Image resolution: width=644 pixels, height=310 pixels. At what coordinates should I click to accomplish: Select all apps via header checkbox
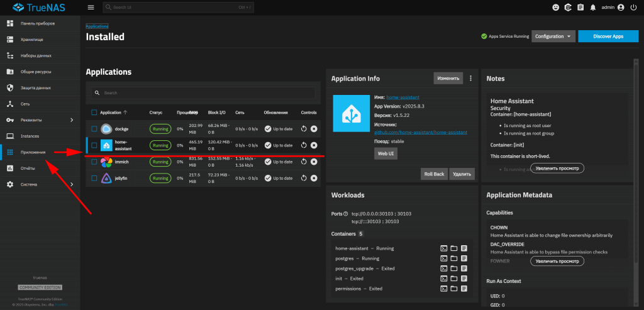pyautogui.click(x=94, y=113)
